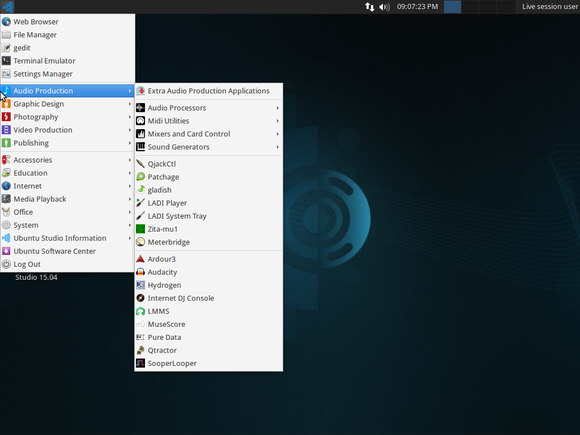Viewport: 580px width, 435px height.
Task: Expand the Sound Generators submenu arrow
Action: pyautogui.click(x=277, y=147)
